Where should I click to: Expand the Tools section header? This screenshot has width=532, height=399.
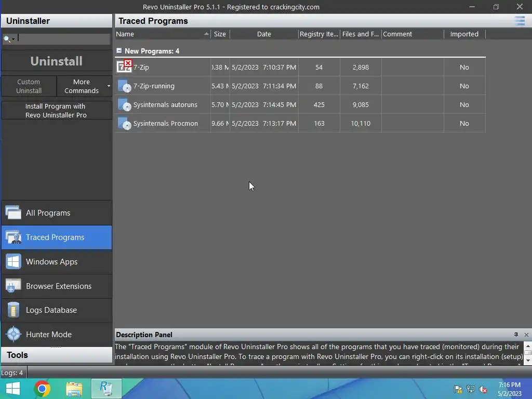tap(56, 355)
